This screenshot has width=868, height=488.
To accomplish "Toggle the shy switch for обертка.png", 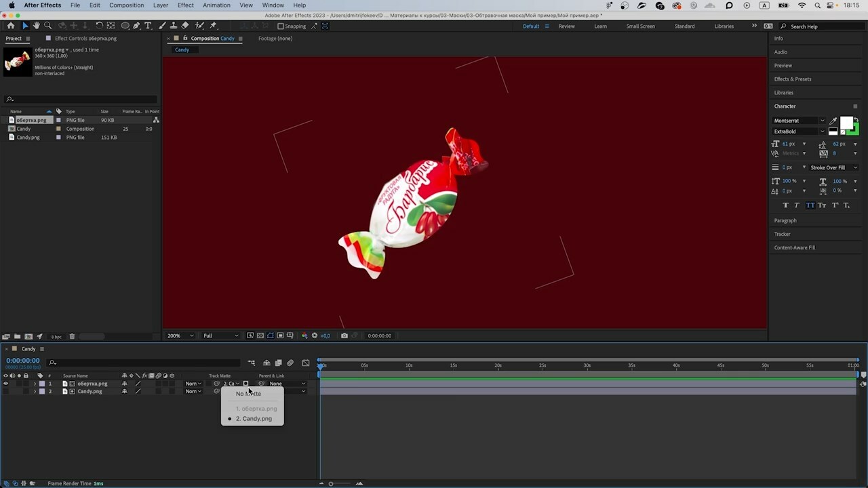I will click(124, 384).
